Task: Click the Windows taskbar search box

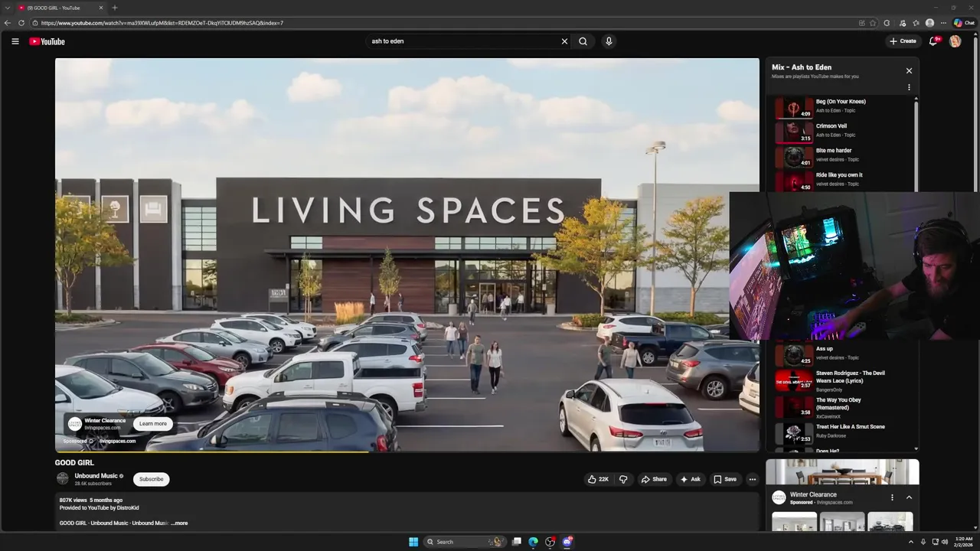Action: (464, 542)
